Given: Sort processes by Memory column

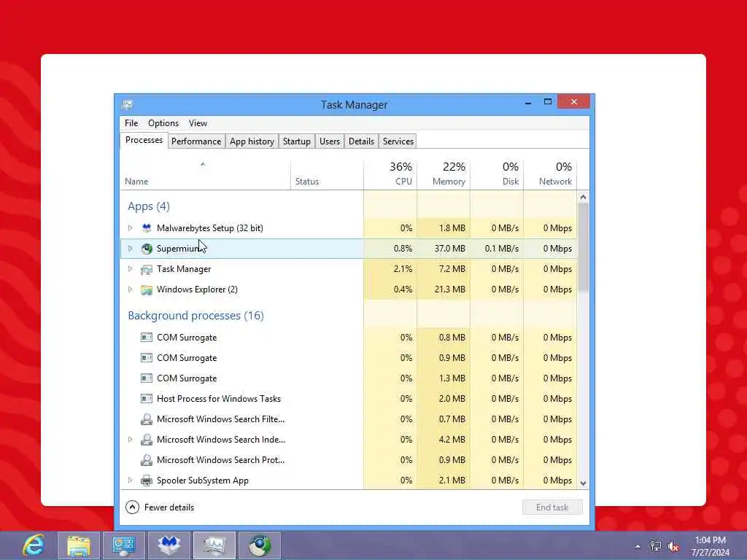Looking at the screenshot, I should [x=444, y=175].
